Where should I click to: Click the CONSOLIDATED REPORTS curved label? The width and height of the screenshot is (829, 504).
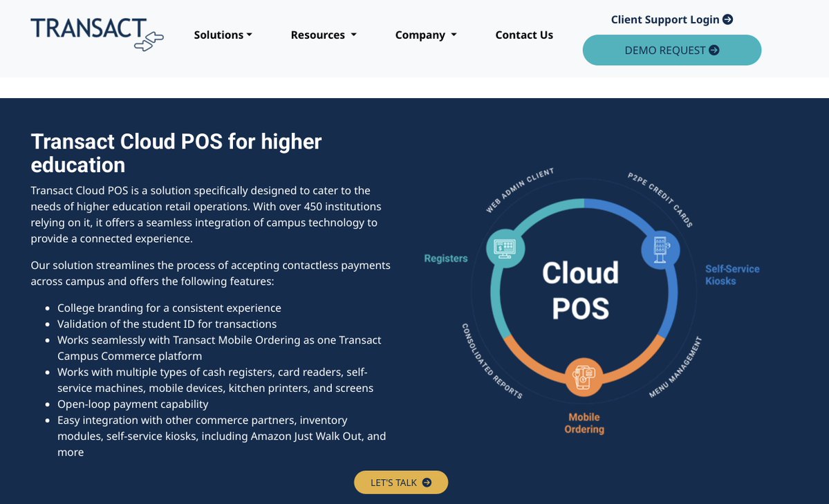pyautogui.click(x=492, y=361)
